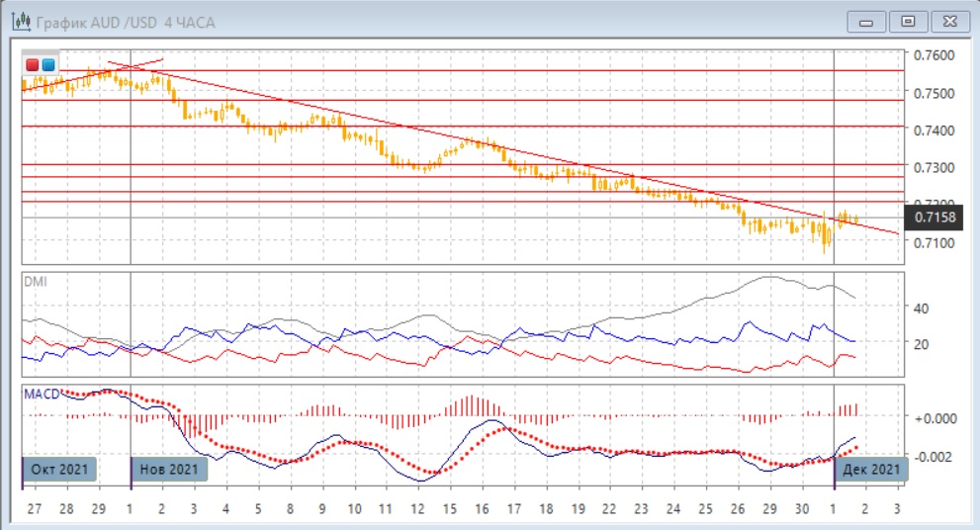Select the Ноя 2021 month marker

[x=170, y=470]
